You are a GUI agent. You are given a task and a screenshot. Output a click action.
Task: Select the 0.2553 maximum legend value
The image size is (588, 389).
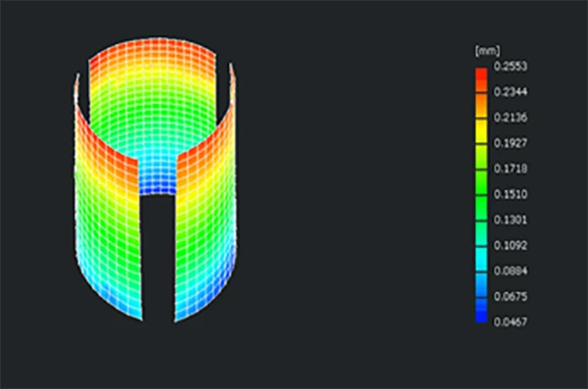coord(511,67)
